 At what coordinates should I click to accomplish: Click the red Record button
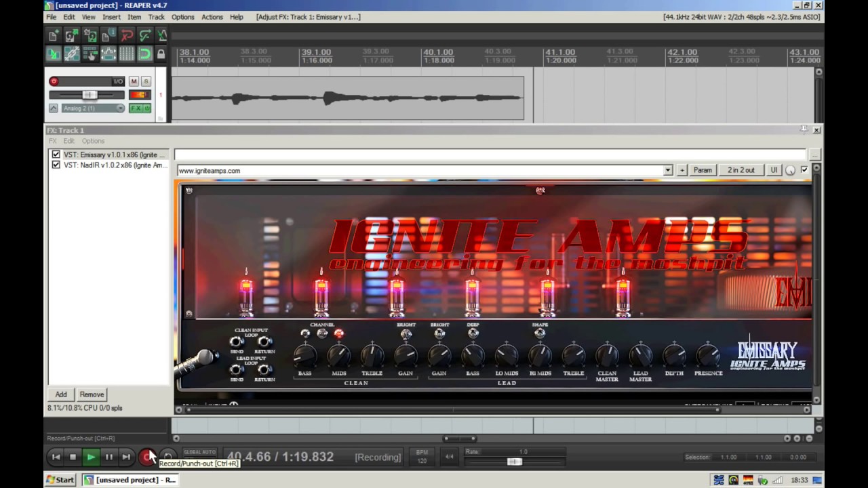coord(147,457)
